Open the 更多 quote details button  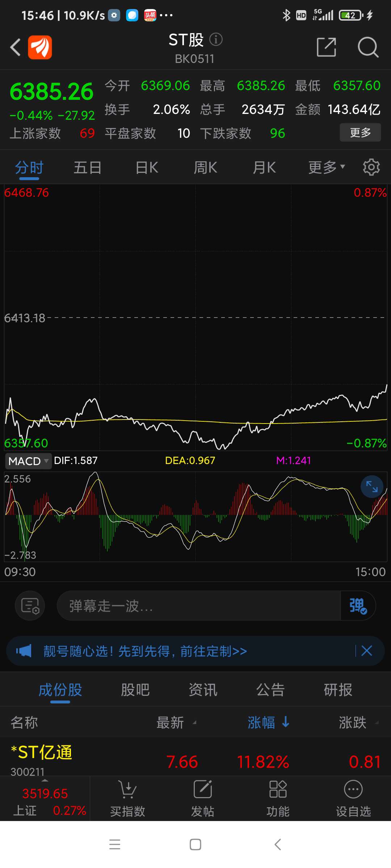[x=360, y=132]
